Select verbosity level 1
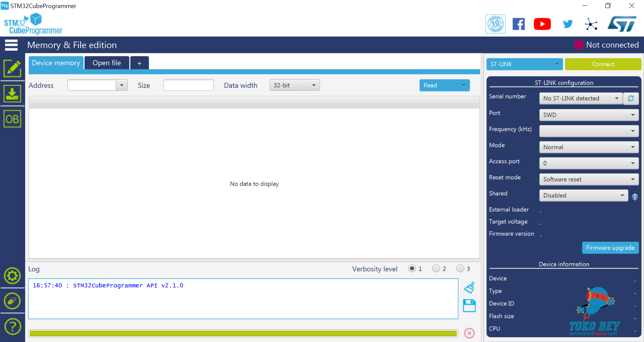The height and width of the screenshot is (342, 644). click(x=412, y=269)
